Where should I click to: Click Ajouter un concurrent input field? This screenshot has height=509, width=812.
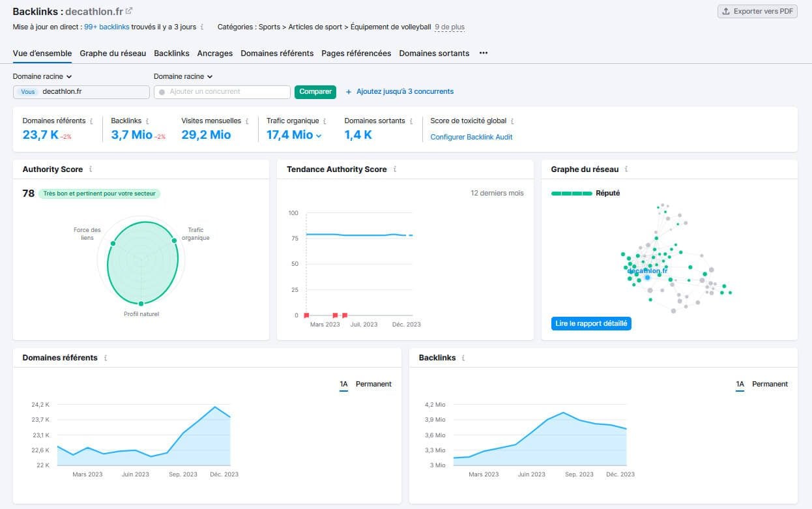222,92
